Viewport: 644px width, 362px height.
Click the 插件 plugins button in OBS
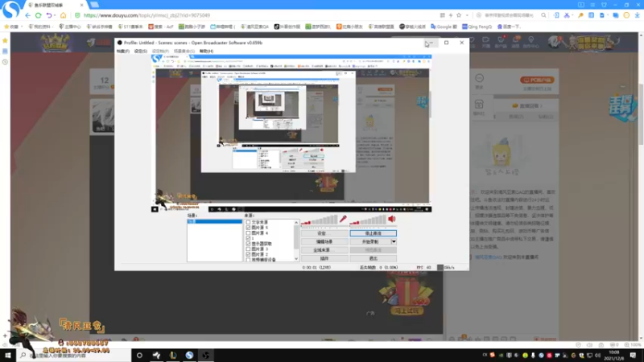coord(324,258)
